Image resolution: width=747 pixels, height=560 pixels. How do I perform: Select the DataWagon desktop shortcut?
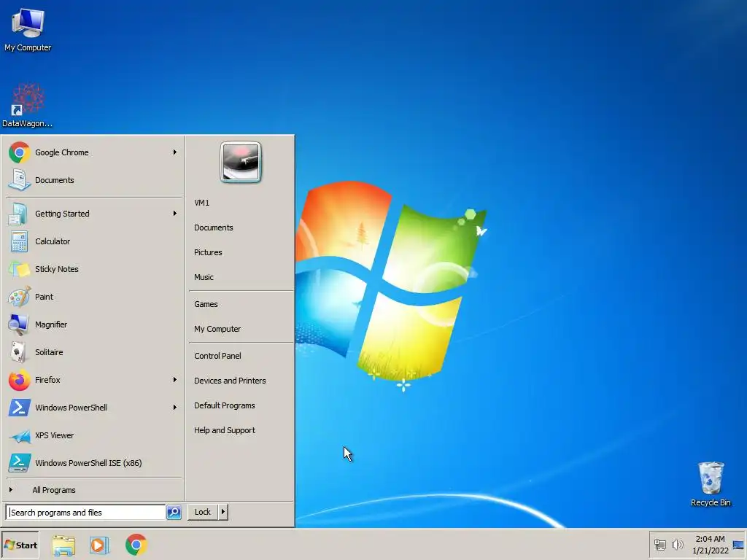[x=28, y=105]
